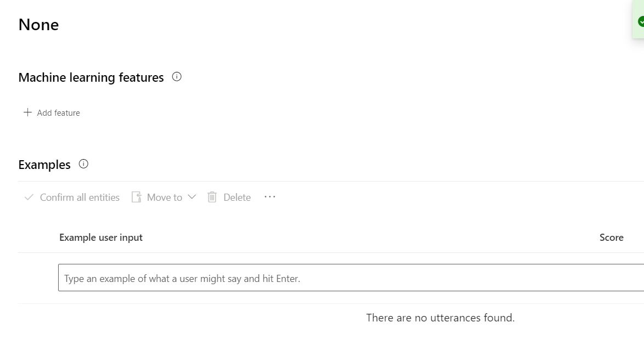This screenshot has height=339, width=644.
Task: Click the Example user input column header
Action: pyautogui.click(x=101, y=238)
